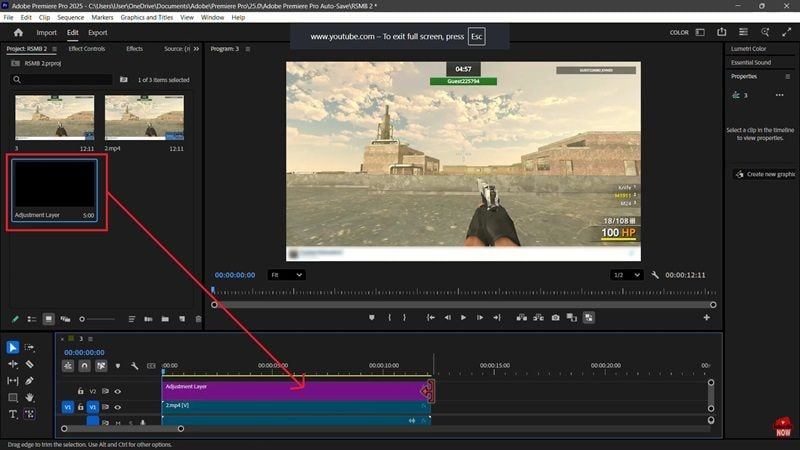Go to In point button
The height and width of the screenshot is (450, 800).
pos(431,317)
